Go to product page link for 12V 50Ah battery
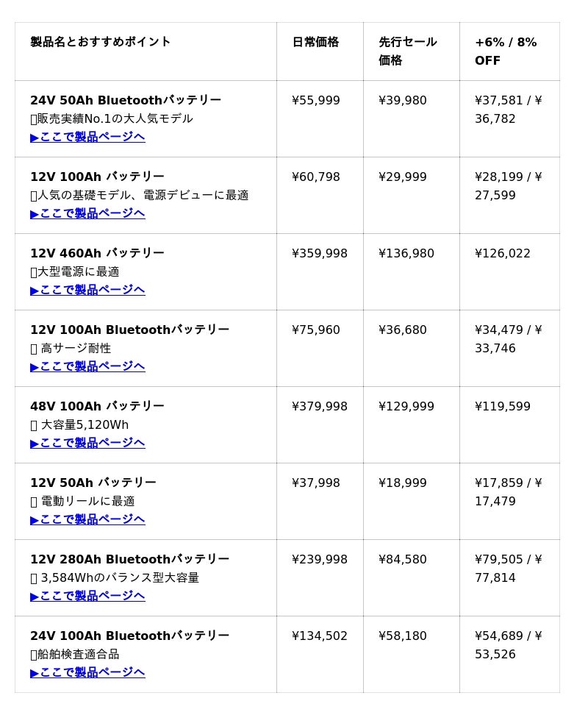This screenshot has width=588, height=715. coord(87,519)
